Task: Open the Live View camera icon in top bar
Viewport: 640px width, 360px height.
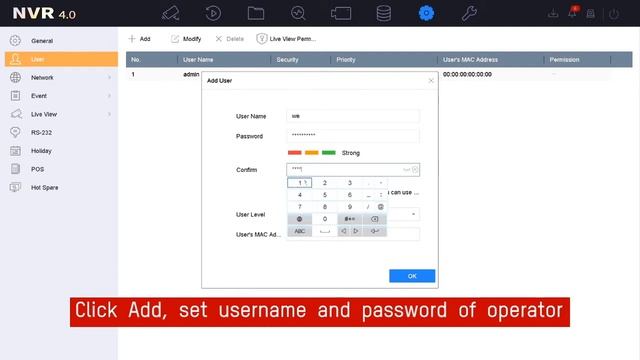Action: (x=171, y=13)
